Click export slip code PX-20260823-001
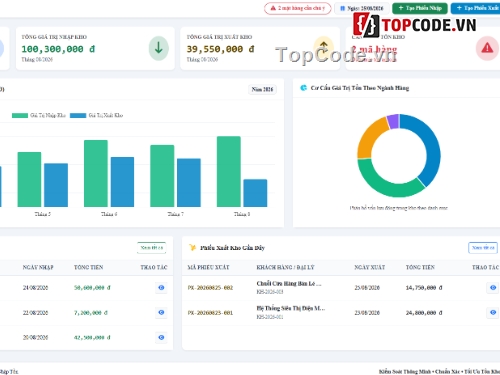The height and width of the screenshot is (375, 500). pos(210,313)
